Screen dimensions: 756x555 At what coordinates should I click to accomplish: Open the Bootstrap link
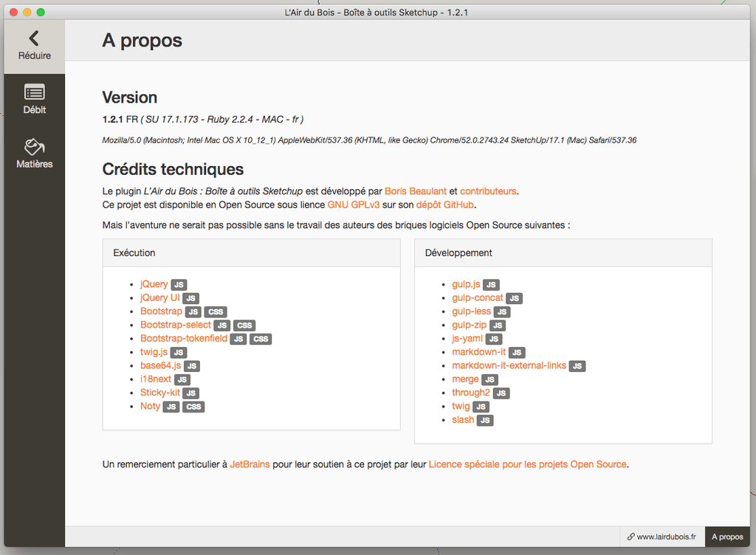pyautogui.click(x=161, y=311)
